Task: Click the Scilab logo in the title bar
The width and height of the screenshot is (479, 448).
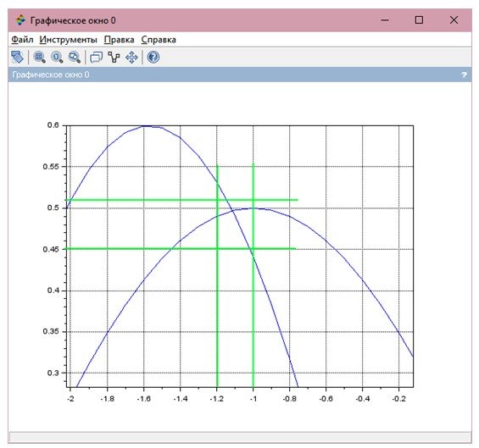Action: point(20,20)
